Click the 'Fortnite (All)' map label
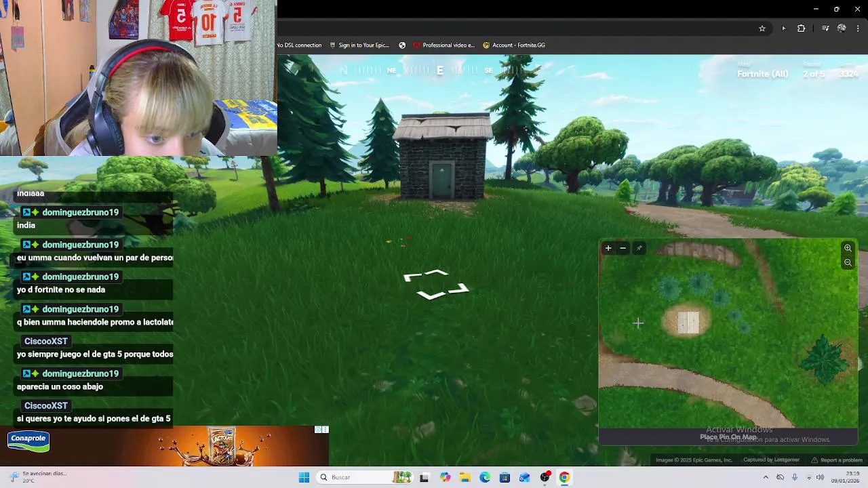Image resolution: width=868 pixels, height=488 pixels. [763, 74]
